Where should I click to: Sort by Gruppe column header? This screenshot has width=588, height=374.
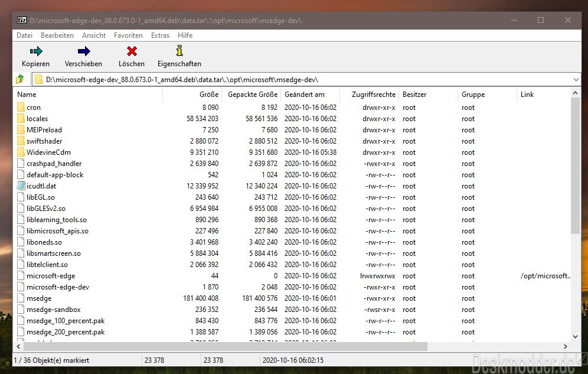pyautogui.click(x=488, y=95)
